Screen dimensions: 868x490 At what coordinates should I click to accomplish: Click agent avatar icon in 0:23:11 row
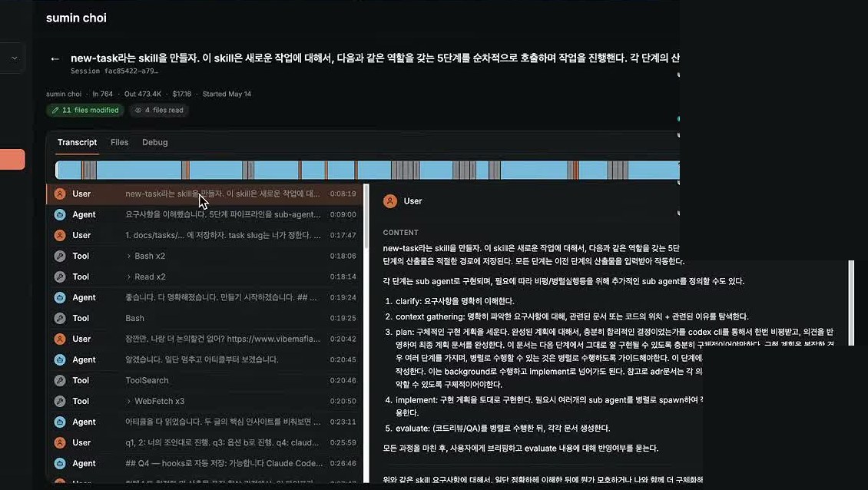[60, 422]
